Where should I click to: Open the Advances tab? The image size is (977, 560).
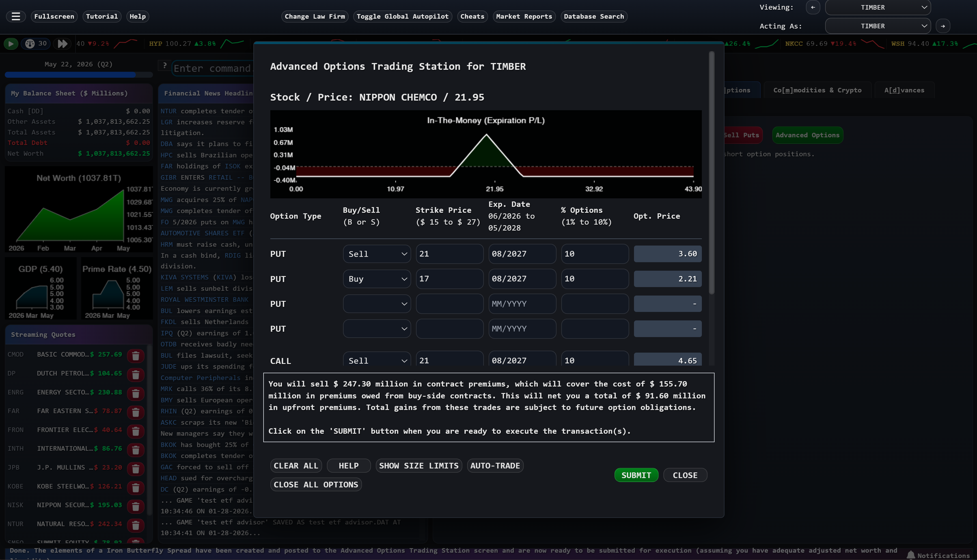(x=904, y=90)
